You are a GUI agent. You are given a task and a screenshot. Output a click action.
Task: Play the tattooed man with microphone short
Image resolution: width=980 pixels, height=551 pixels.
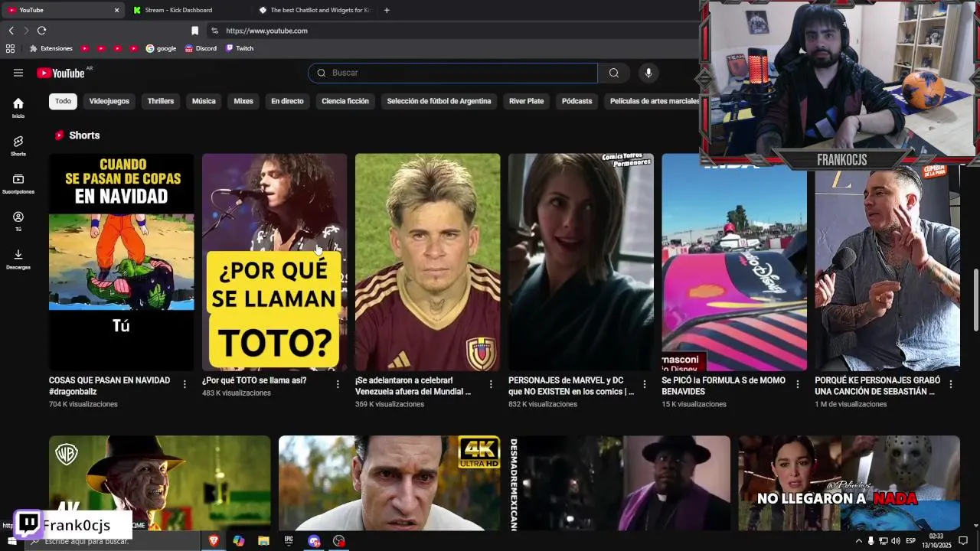887,268
